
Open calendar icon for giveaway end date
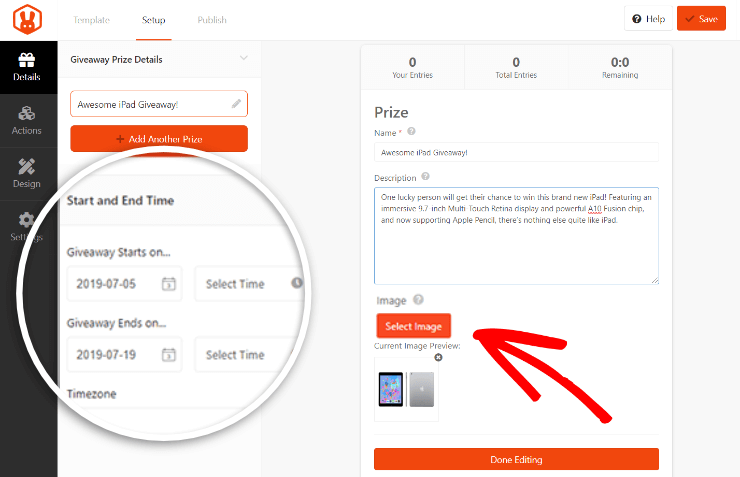pyautogui.click(x=168, y=355)
